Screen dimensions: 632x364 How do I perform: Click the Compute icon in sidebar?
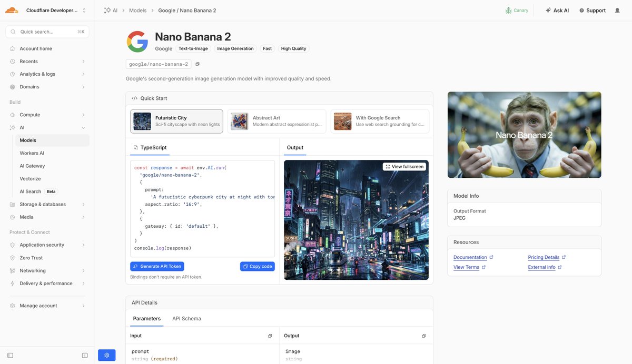coord(13,115)
